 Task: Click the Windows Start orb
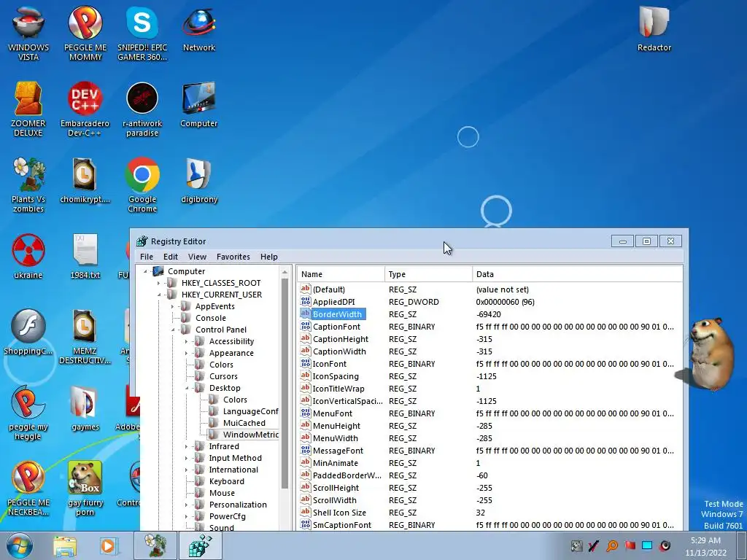point(19,545)
